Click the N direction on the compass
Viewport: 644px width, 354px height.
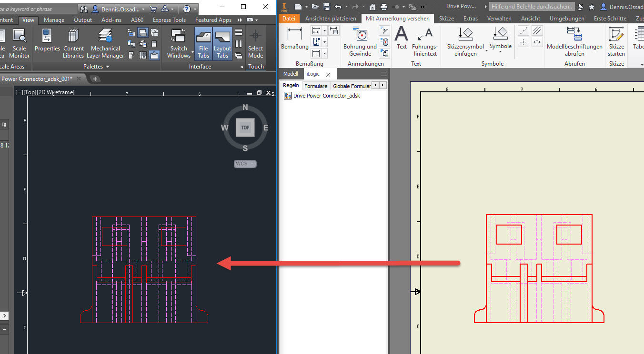tap(245, 107)
